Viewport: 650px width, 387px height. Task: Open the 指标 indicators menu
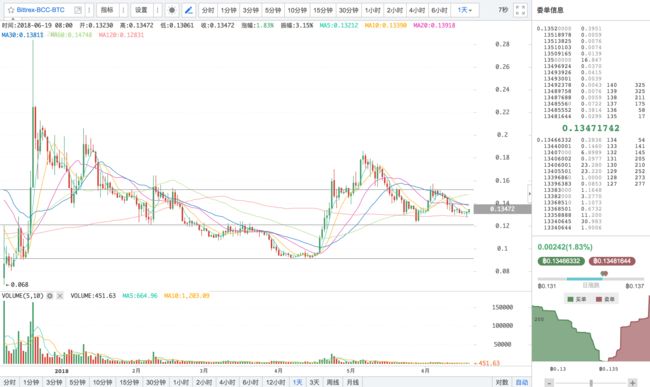point(107,10)
